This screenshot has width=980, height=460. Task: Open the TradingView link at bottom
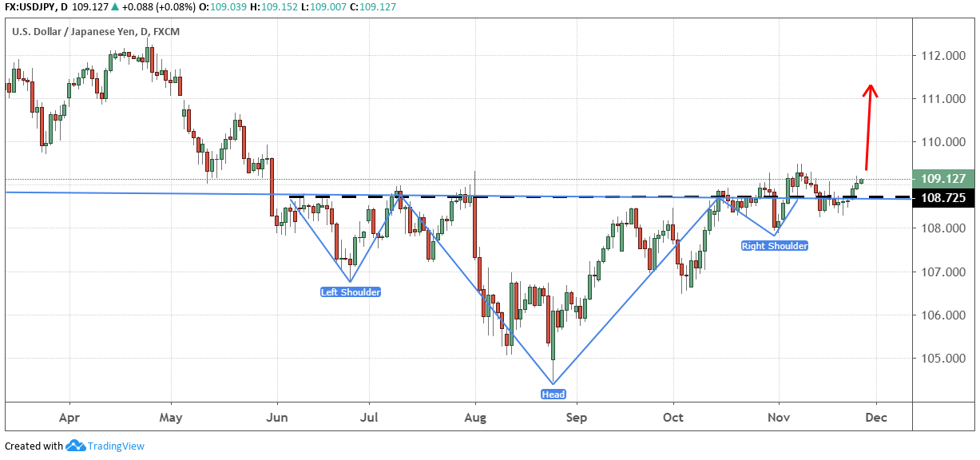coord(116,446)
